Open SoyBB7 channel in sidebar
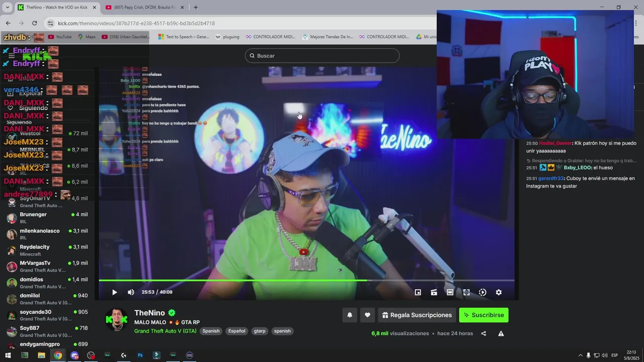This screenshot has width=644, height=362. (x=47, y=331)
